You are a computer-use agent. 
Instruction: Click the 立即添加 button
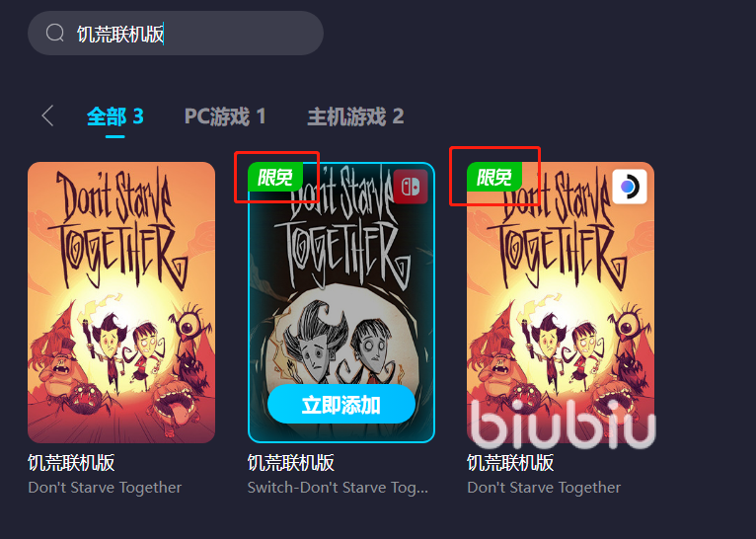pyautogui.click(x=341, y=405)
